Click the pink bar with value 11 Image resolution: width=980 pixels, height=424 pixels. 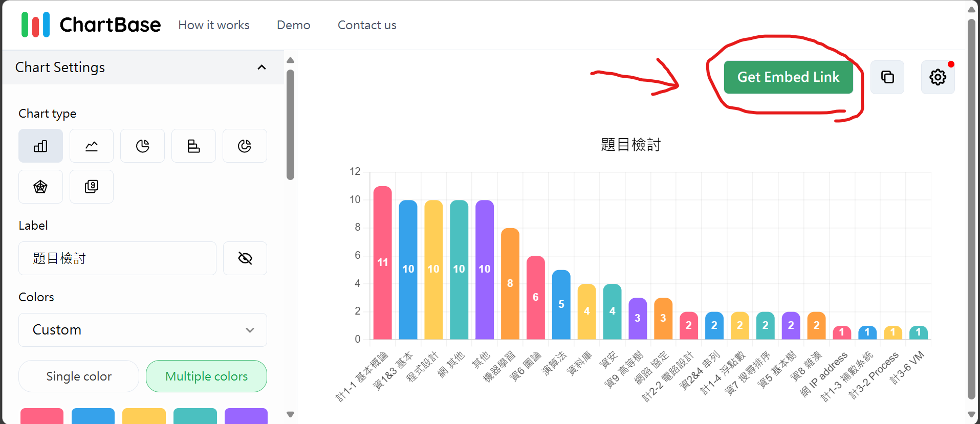tap(382, 262)
